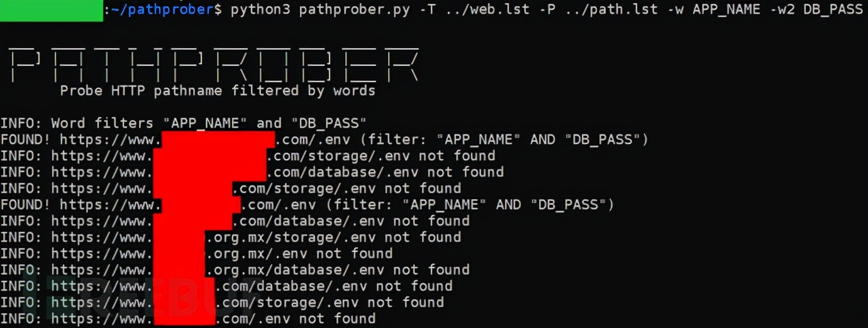The width and height of the screenshot is (868, 328).
Task: Click the green redacted username block
Action: 52,11
